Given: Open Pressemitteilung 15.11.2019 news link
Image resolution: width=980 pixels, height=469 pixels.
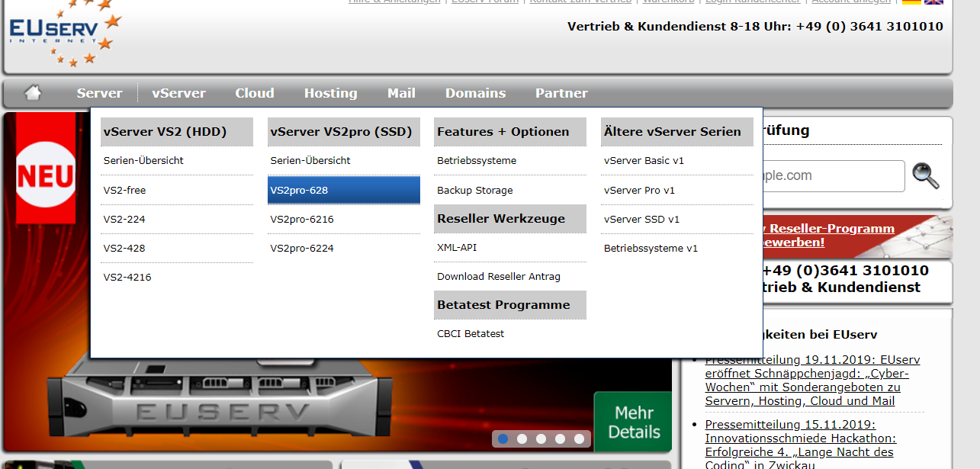Looking at the screenshot, I should (x=801, y=445).
